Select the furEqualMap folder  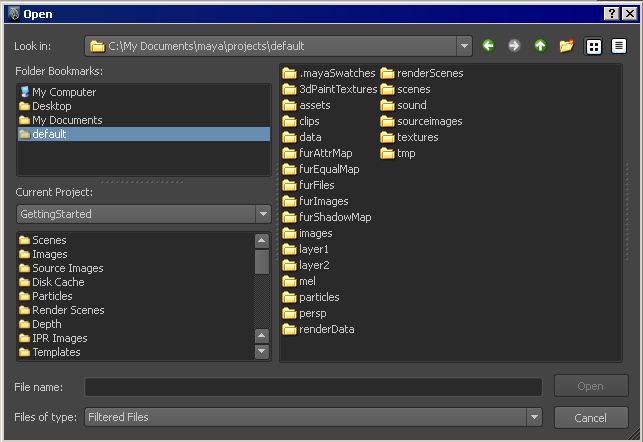click(x=321, y=169)
